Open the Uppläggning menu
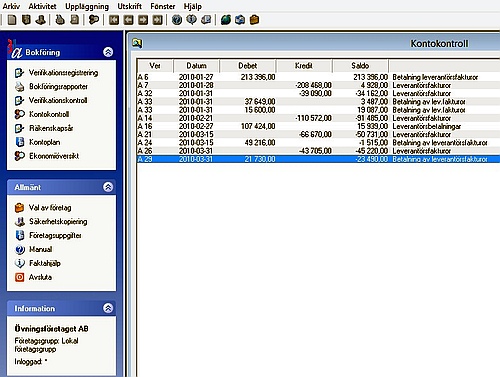This screenshot has height=377, width=500. 87,6
